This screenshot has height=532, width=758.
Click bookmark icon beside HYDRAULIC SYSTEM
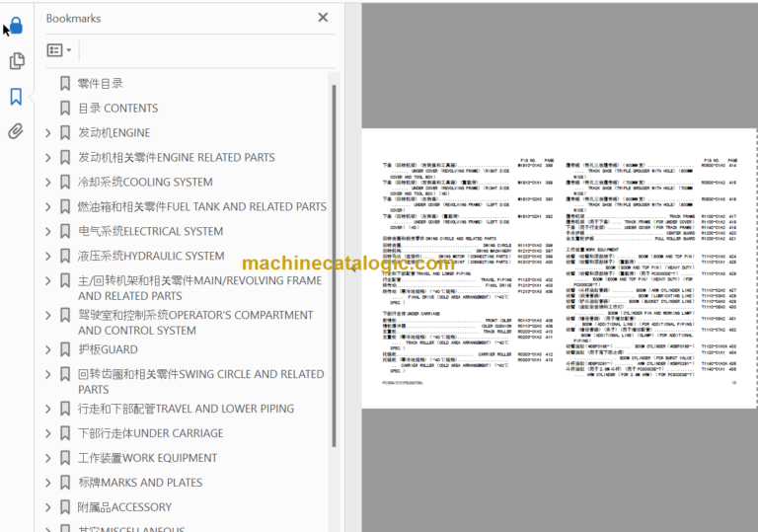click(x=65, y=256)
